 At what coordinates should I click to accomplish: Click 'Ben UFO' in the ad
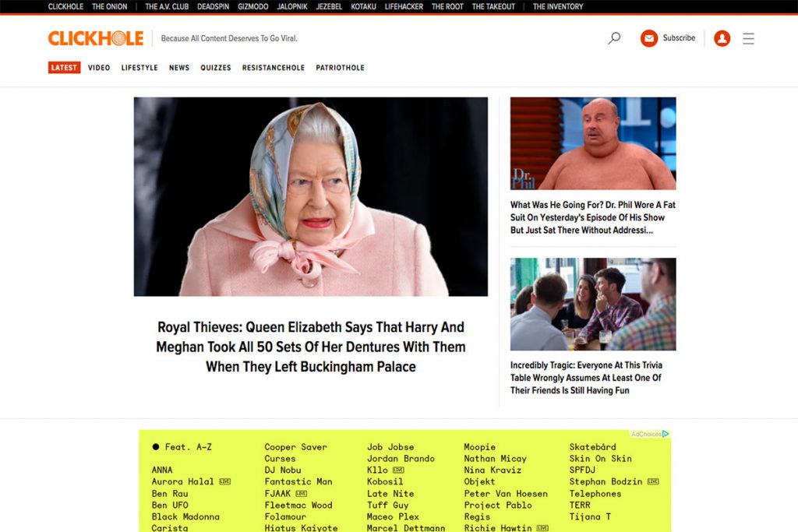(170, 505)
